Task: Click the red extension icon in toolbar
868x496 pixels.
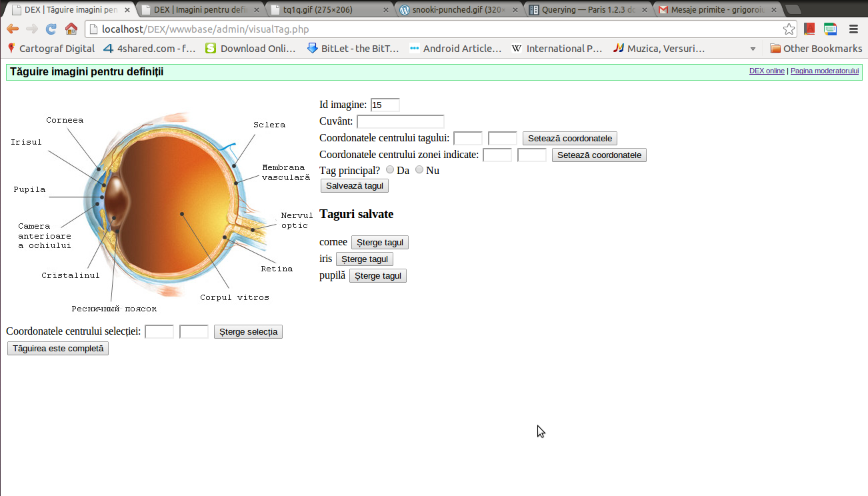Action: 809,29
